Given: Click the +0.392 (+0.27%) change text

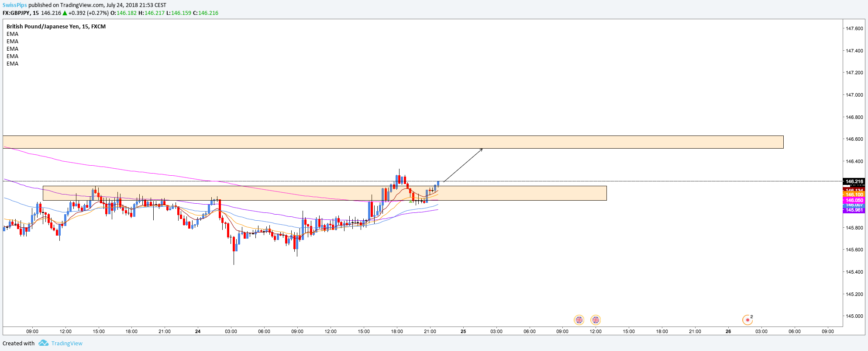Looking at the screenshot, I should coord(89,13).
